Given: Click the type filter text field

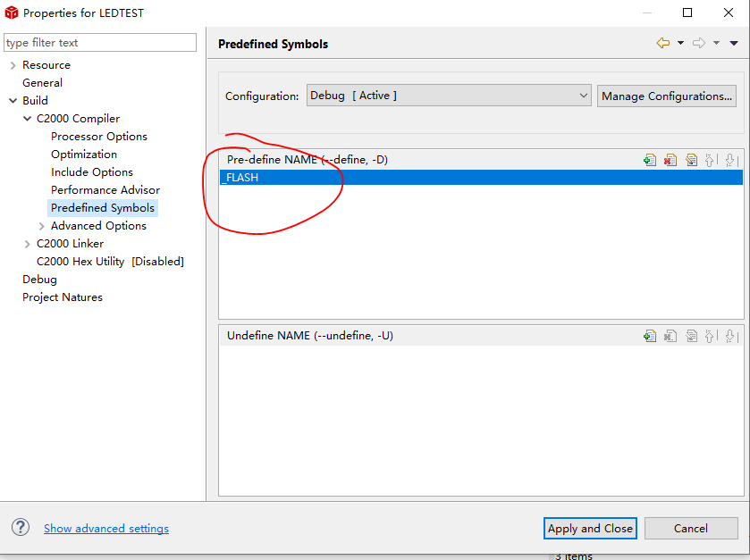Looking at the screenshot, I should click(x=100, y=43).
